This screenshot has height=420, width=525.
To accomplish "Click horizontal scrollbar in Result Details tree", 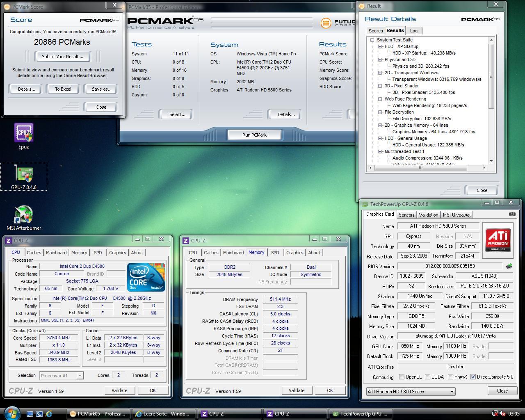I will coord(420,168).
